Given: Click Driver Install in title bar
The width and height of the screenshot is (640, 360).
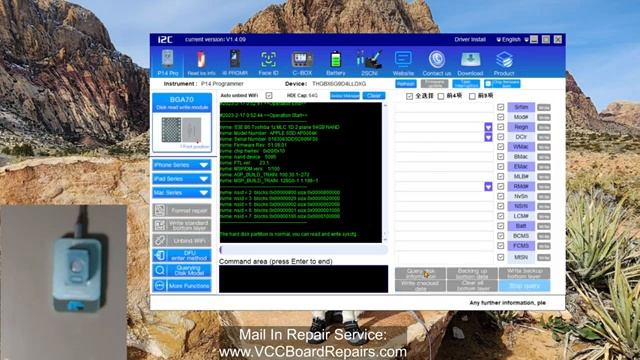Looking at the screenshot, I should tap(470, 40).
